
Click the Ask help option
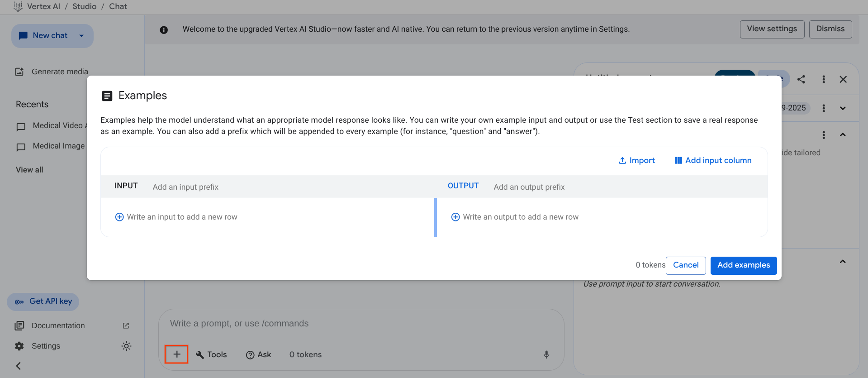tap(258, 354)
